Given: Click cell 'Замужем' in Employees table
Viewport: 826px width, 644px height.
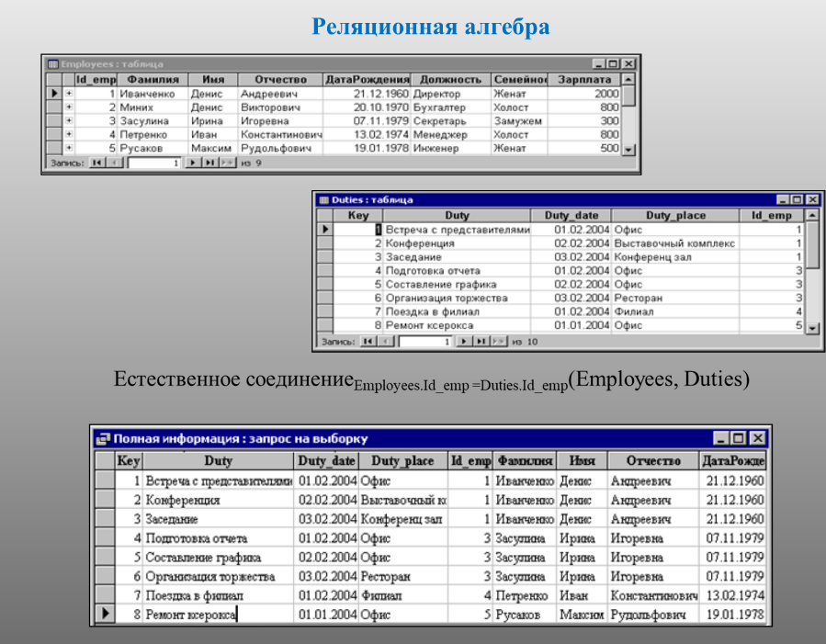Looking at the screenshot, I should [519, 121].
